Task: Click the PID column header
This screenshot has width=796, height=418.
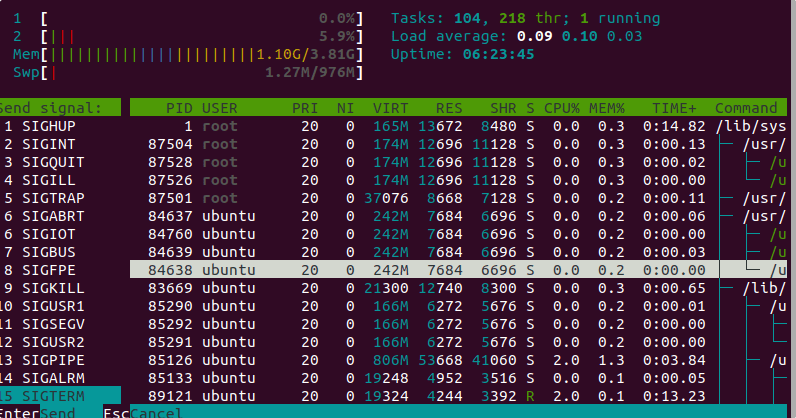Action: pos(178,107)
